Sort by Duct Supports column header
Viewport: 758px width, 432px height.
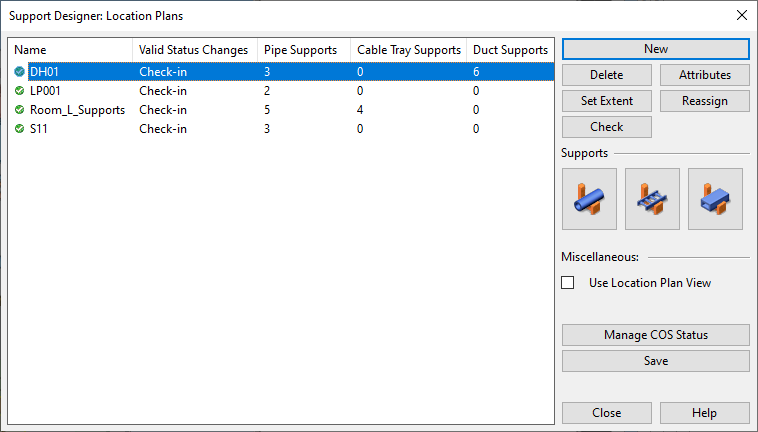(x=510, y=50)
